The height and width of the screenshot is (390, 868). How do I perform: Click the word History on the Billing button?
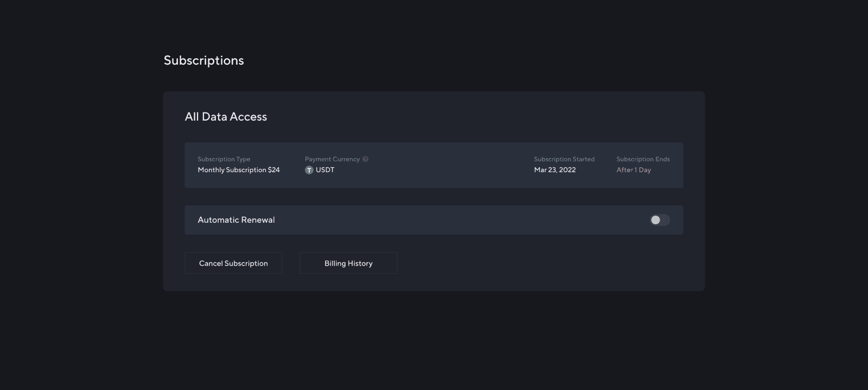360,263
